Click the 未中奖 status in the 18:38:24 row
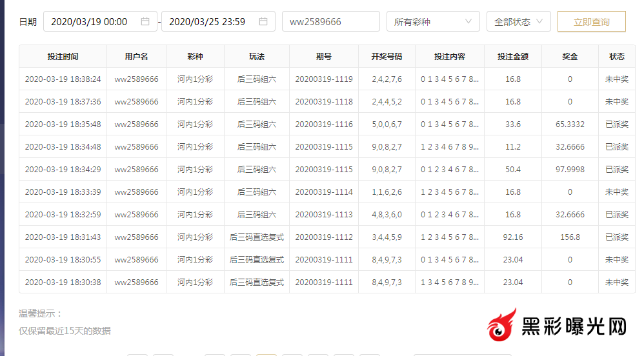 coord(616,79)
